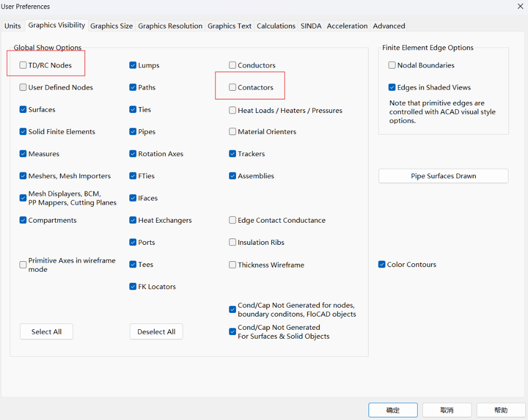Click the Select All button
The image size is (528, 420).
tap(46, 332)
